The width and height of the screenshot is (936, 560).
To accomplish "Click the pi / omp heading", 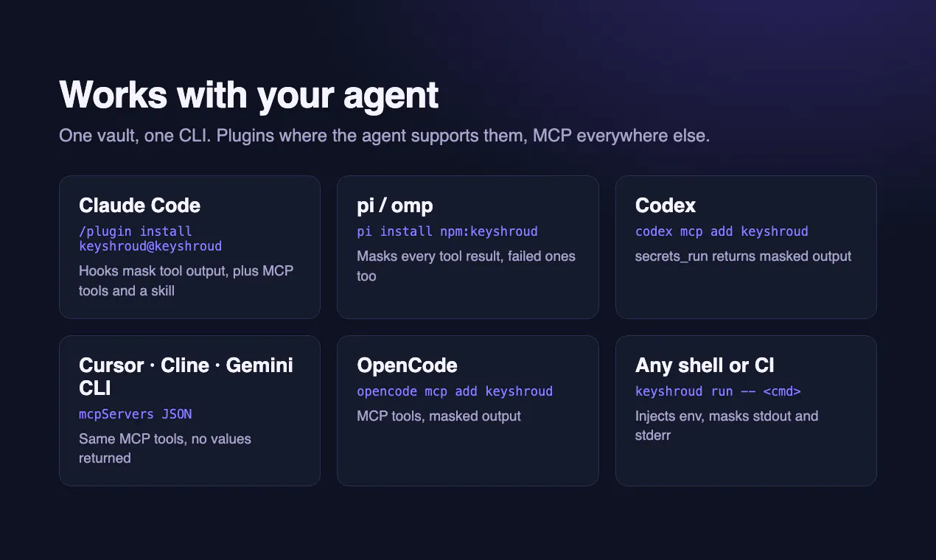I will (395, 205).
